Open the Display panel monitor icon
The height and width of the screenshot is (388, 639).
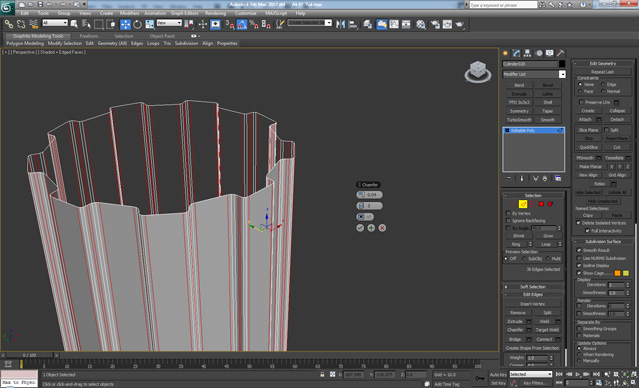point(550,53)
